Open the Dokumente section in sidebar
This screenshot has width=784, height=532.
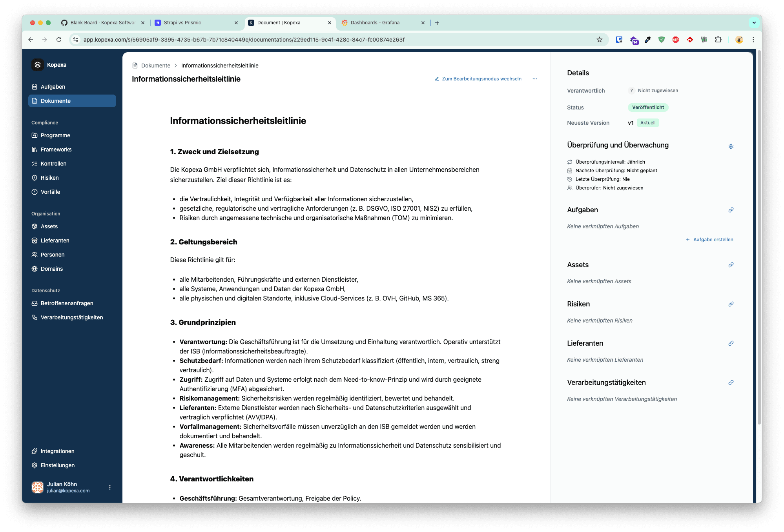55,101
